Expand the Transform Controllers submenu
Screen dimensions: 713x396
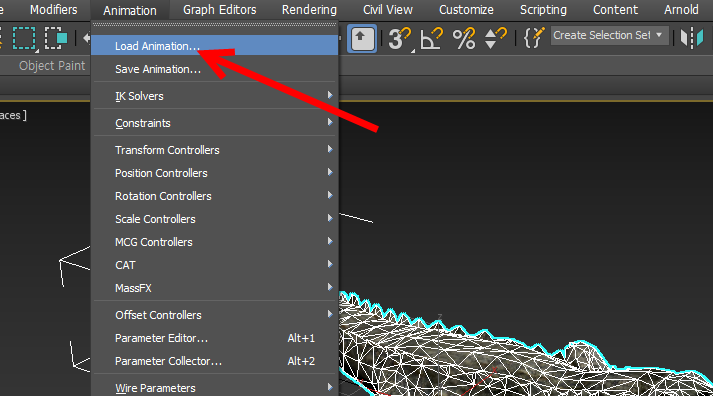pos(215,150)
